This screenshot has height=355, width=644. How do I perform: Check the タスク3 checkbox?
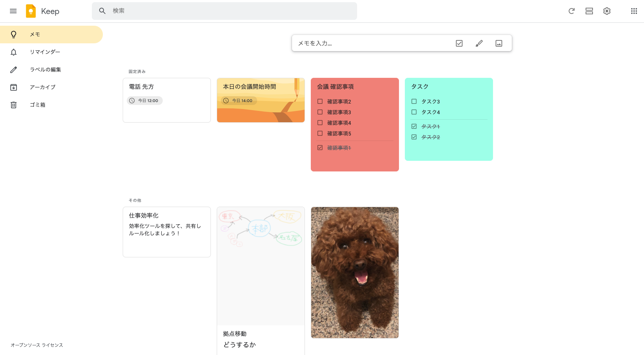(x=414, y=101)
